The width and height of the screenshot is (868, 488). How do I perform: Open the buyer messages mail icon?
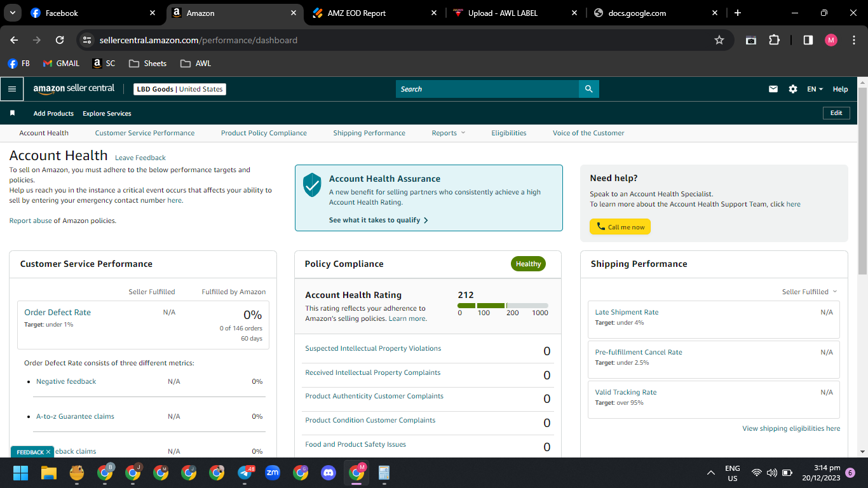[x=773, y=89]
